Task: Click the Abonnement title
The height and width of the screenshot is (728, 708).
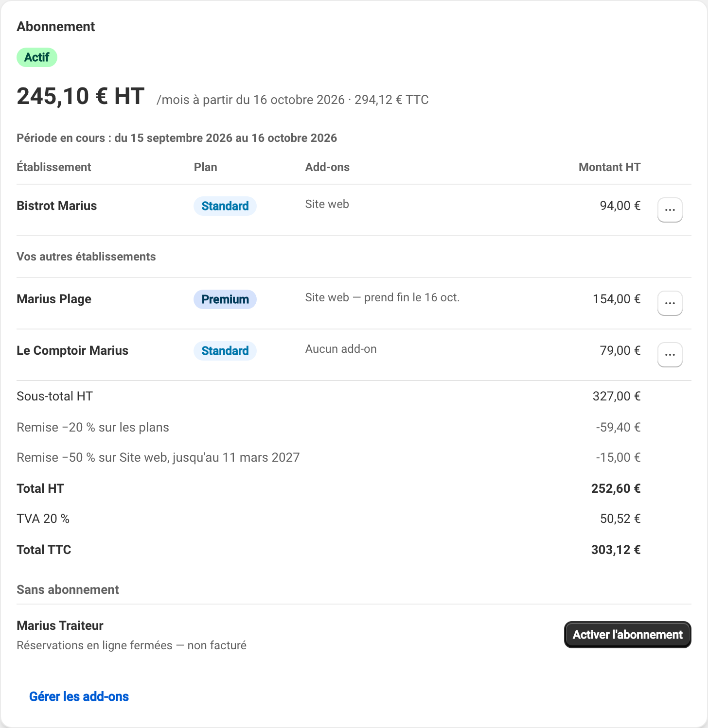Action: coord(56,27)
